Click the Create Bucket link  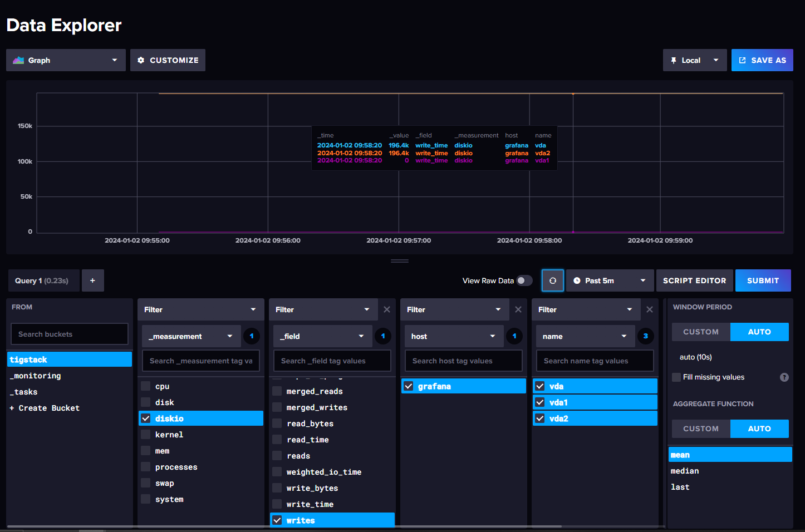[45, 407]
